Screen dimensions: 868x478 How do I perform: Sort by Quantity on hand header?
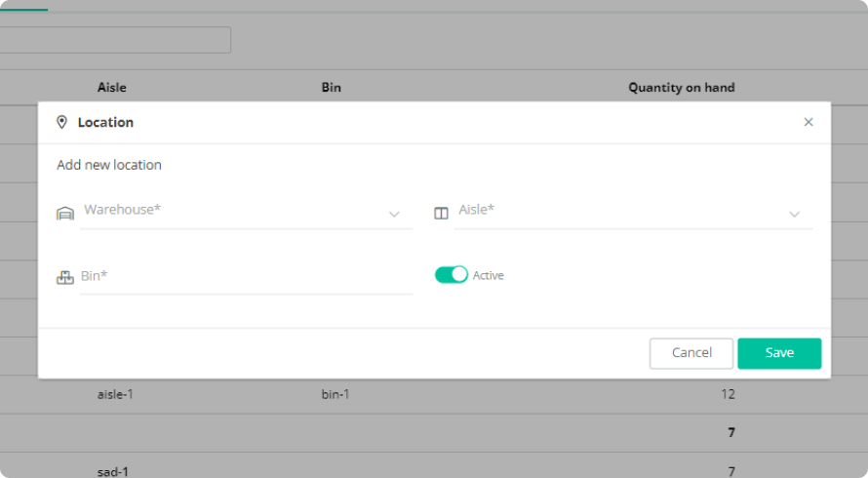tap(681, 88)
